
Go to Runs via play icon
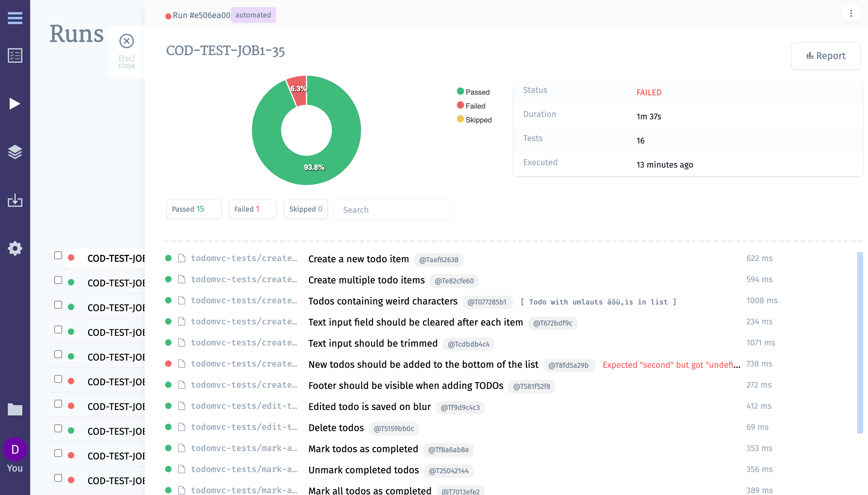15,104
